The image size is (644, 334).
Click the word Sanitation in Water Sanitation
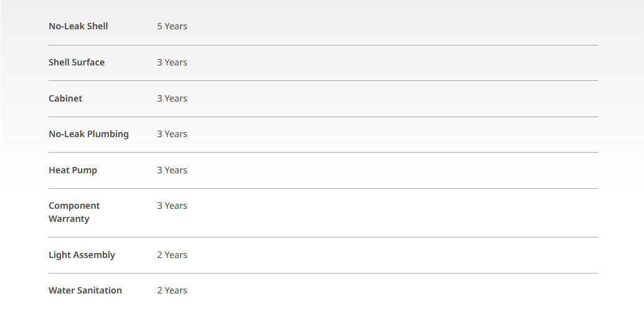pyautogui.click(x=101, y=290)
